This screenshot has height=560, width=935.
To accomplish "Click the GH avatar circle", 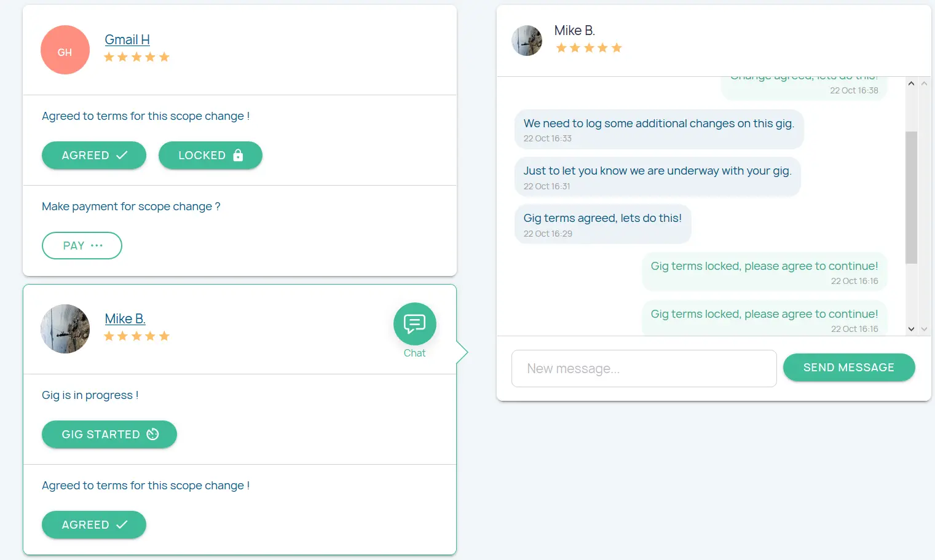I will 65,50.
